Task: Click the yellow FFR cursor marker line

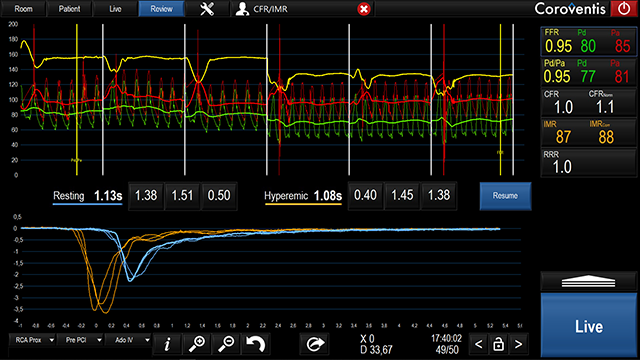Action: tap(500, 100)
